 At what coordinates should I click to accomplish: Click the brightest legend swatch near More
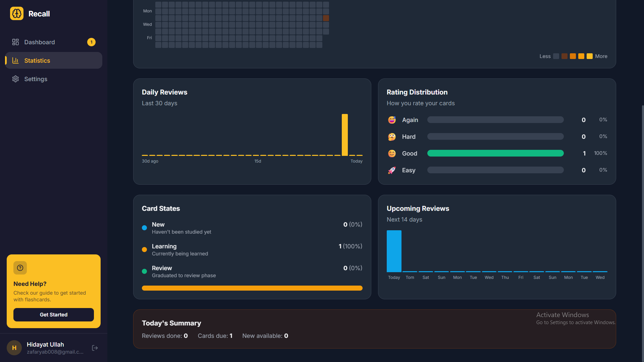click(589, 56)
